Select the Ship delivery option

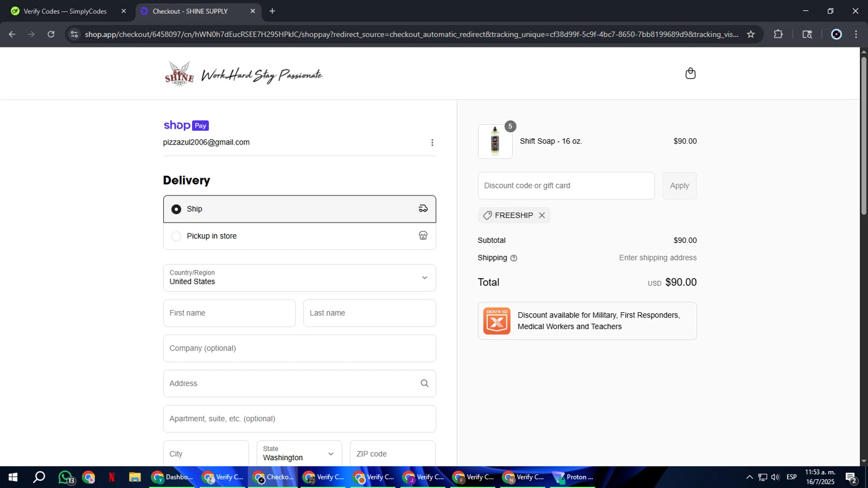point(299,209)
